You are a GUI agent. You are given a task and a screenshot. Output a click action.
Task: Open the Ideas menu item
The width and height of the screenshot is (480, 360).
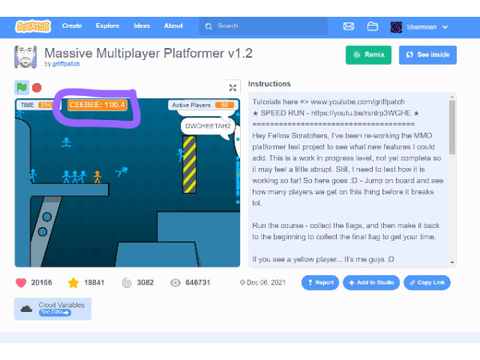click(142, 26)
